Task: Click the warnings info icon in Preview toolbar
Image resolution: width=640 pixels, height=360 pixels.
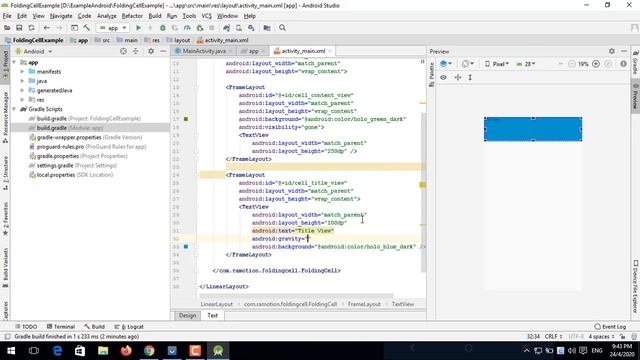Action: tap(623, 64)
